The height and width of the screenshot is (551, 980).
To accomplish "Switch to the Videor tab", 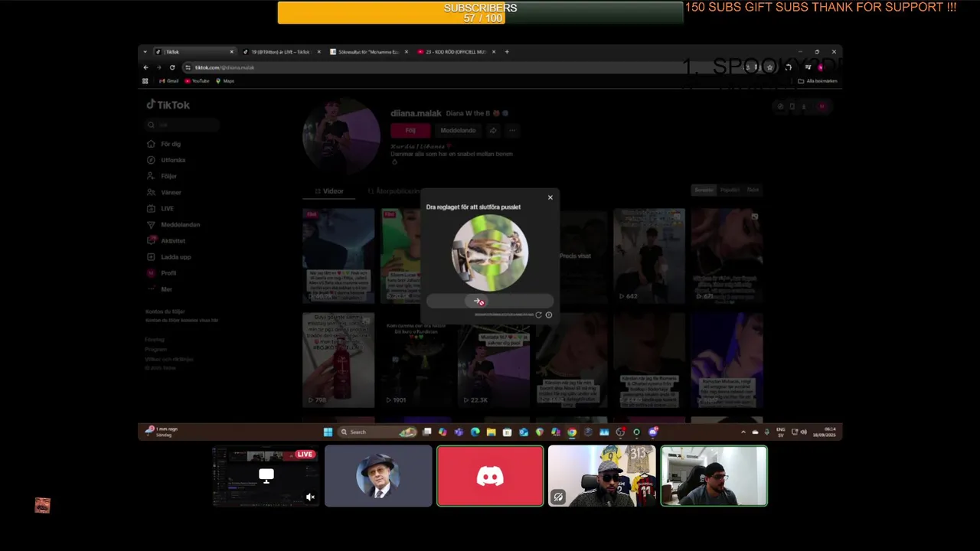I will (330, 191).
